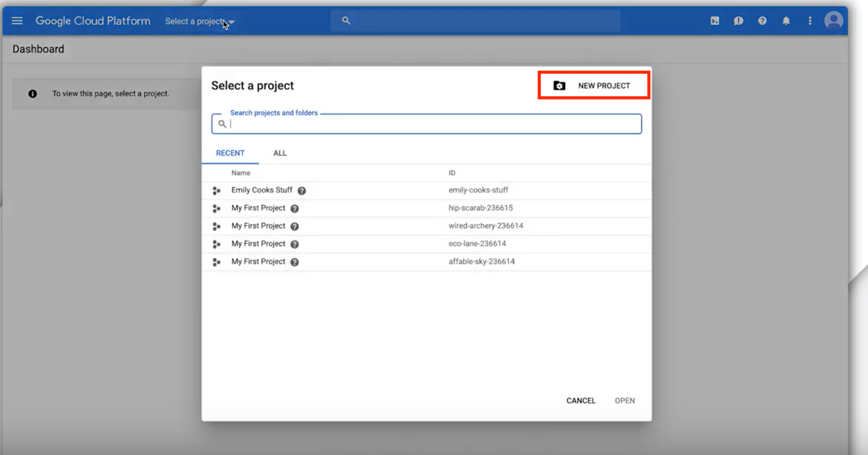Click project icon beside Emily Cooks Stuff
The width and height of the screenshot is (868, 455).
tap(216, 191)
